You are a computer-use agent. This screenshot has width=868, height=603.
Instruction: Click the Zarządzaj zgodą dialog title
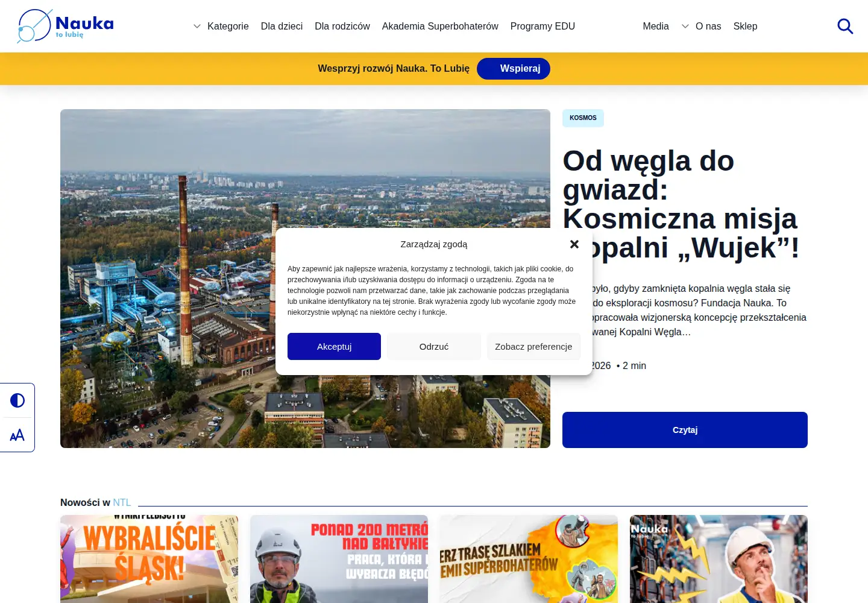click(x=434, y=244)
